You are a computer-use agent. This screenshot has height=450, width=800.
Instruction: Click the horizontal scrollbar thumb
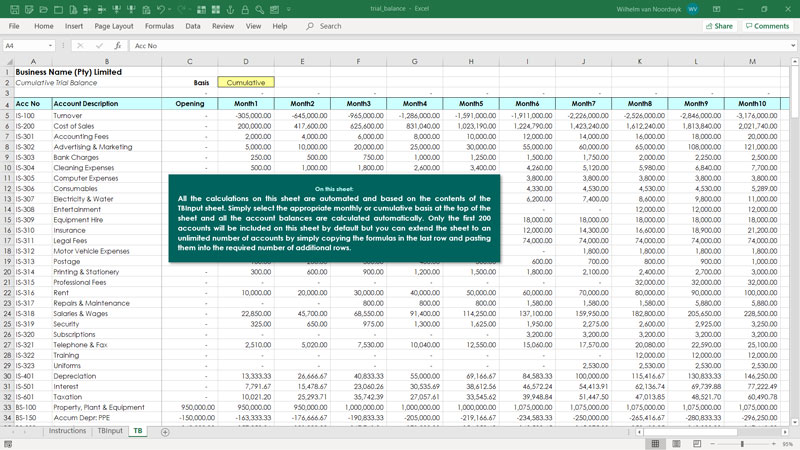pos(689,432)
